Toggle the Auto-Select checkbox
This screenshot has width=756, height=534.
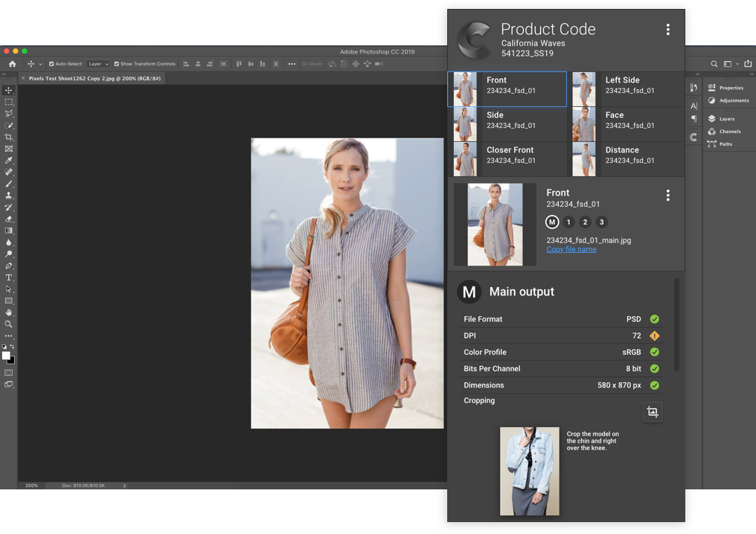51,64
